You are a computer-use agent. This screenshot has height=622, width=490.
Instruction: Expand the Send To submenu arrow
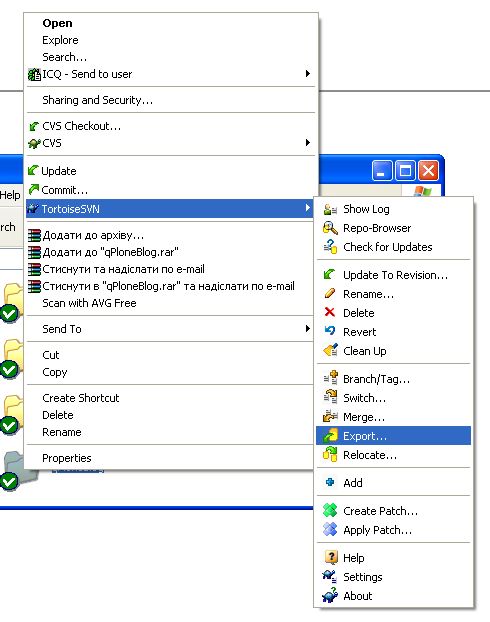(307, 328)
